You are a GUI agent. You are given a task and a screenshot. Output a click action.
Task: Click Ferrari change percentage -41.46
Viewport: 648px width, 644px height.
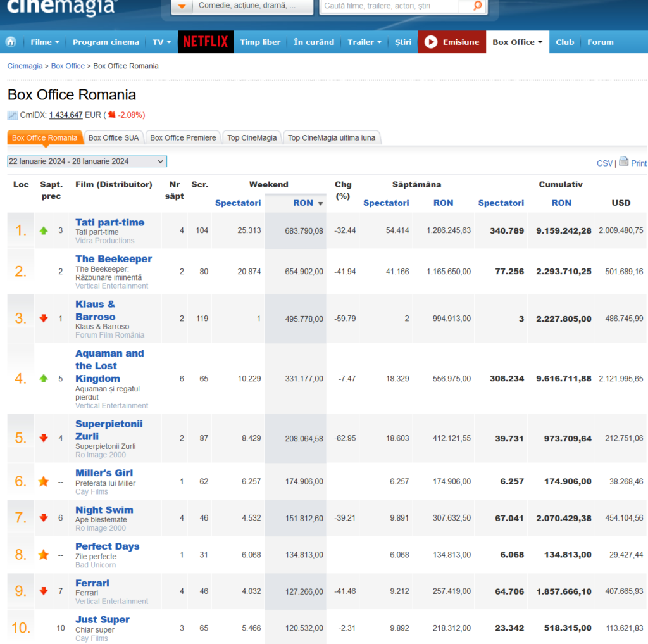345,591
